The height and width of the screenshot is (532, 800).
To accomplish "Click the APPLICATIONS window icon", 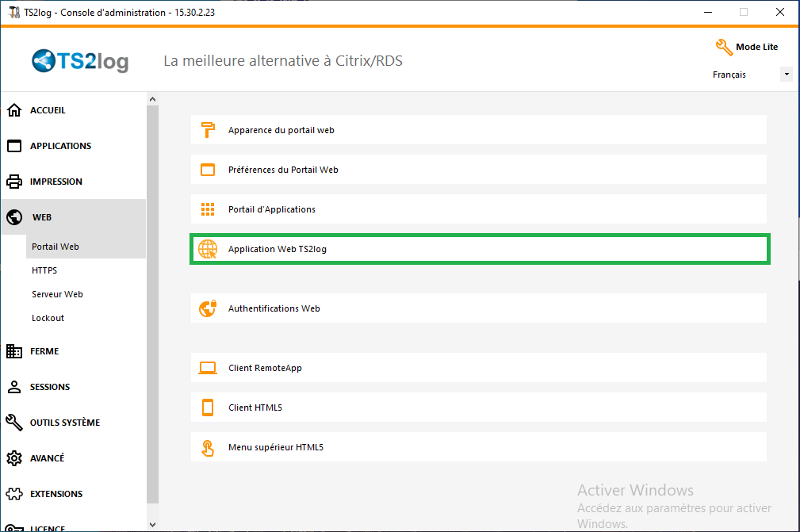I will click(14, 146).
